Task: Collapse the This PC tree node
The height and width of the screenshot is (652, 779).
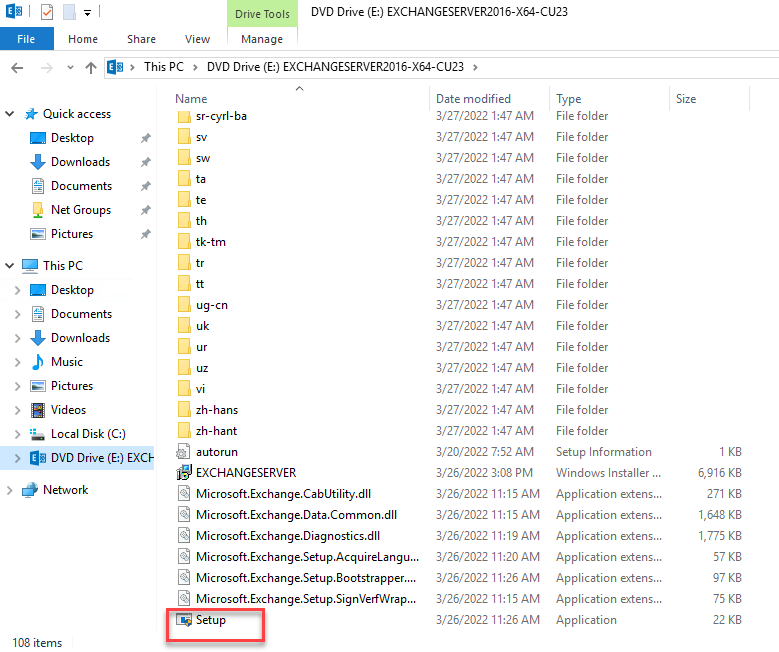Action: [x=10, y=266]
